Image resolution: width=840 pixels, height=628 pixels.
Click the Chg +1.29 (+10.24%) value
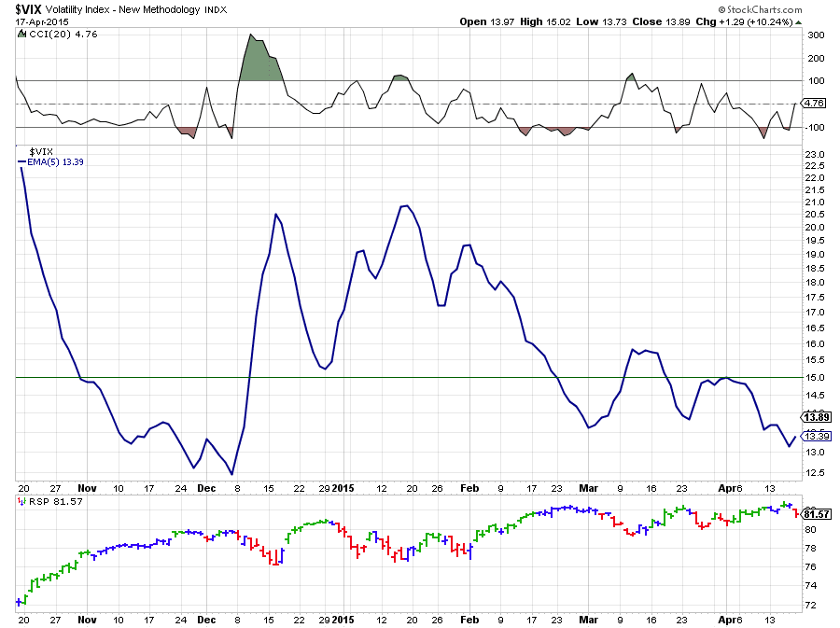(744, 22)
